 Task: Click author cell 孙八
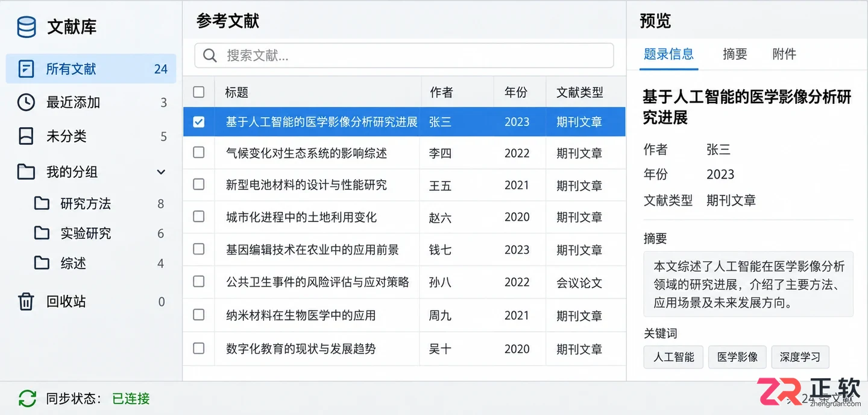440,282
